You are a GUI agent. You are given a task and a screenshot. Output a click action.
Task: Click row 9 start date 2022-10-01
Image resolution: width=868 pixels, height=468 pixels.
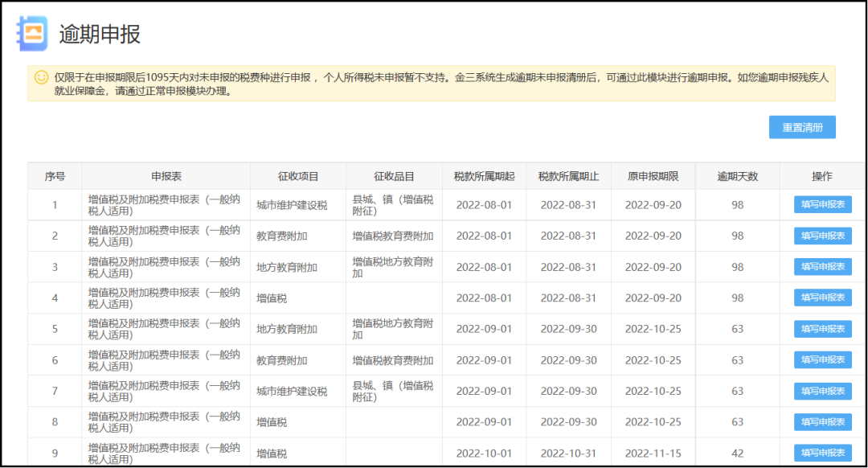tap(484, 454)
